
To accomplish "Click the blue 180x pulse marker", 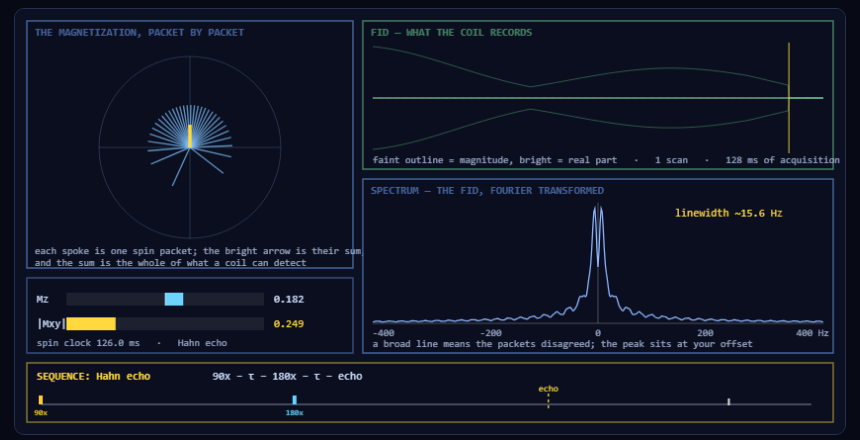I will 295,400.
